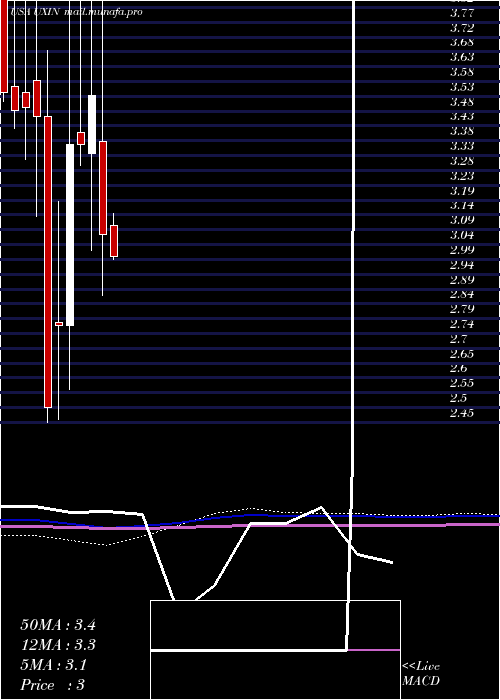Click the 3.77 price axis label
500x700 pixels.
pyautogui.click(x=462, y=13)
